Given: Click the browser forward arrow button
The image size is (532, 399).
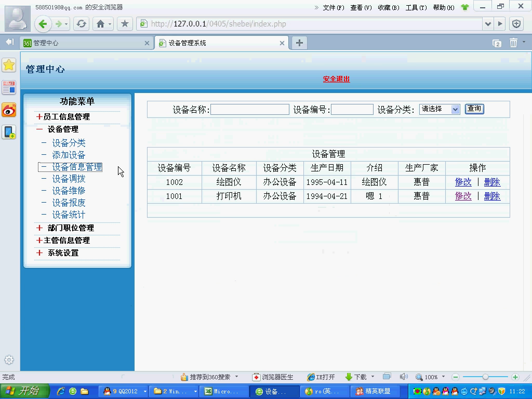Looking at the screenshot, I should click(59, 24).
